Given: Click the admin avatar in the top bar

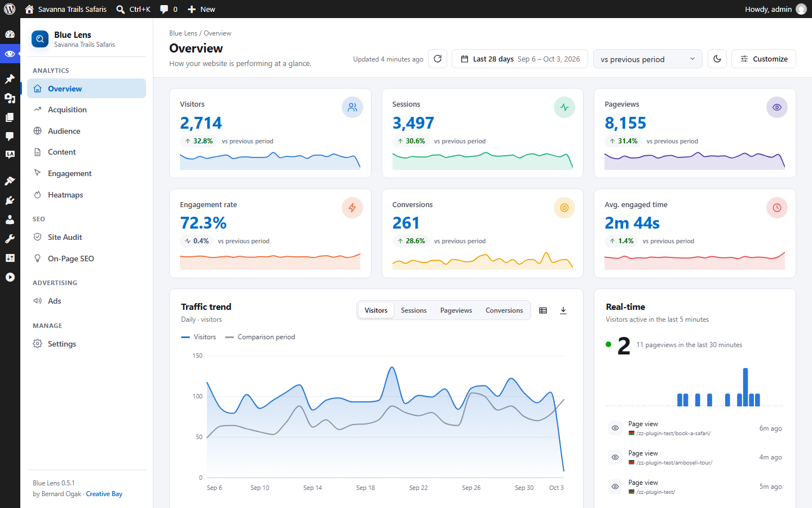Looking at the screenshot, I should coord(801,9).
